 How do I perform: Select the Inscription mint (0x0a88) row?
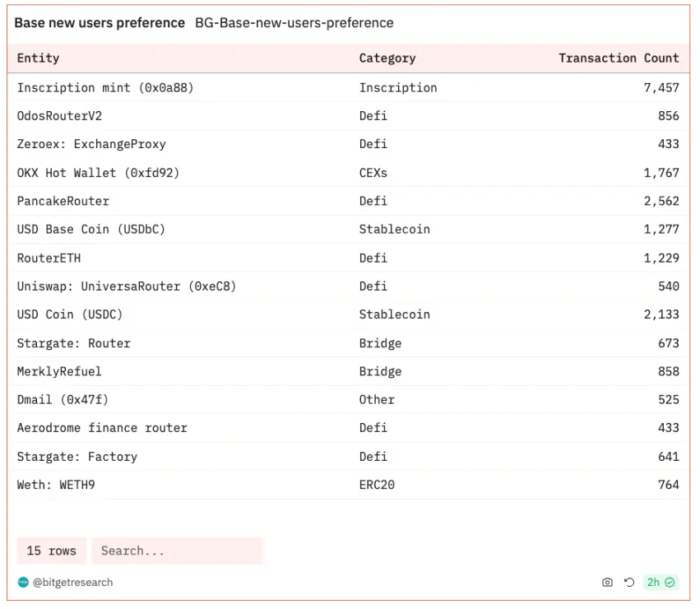coord(105,87)
